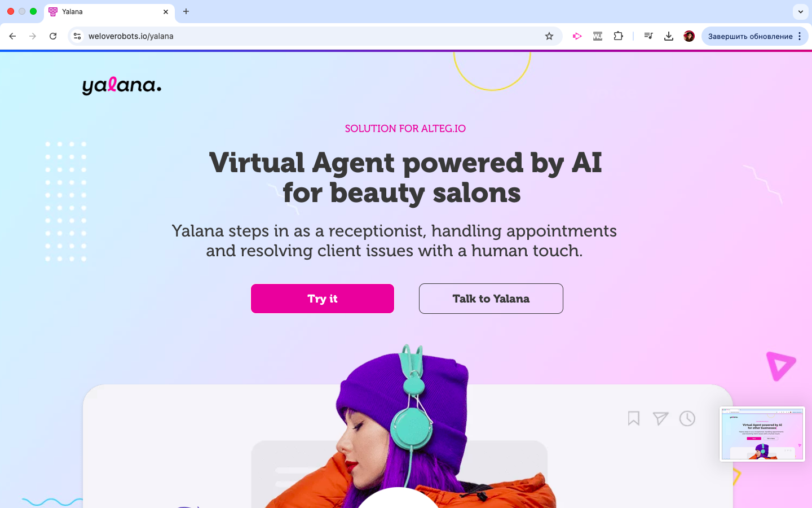The width and height of the screenshot is (812, 508).
Task: Open the Extensions puzzle icon
Action: point(618,36)
